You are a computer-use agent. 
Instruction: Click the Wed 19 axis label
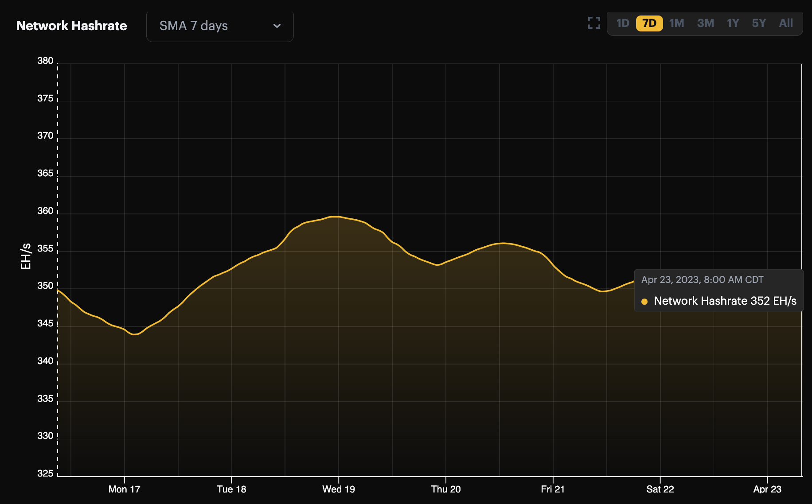tap(339, 489)
